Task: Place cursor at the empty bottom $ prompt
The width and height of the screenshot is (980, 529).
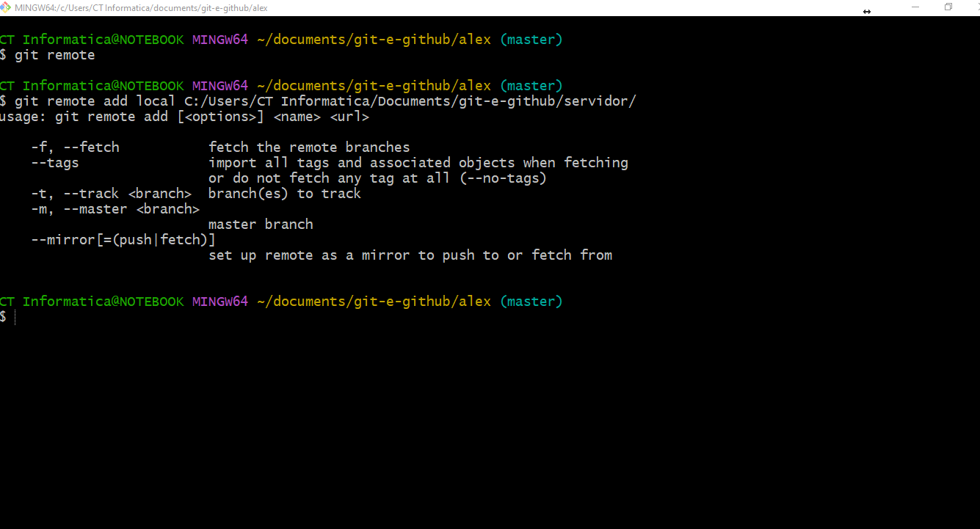Action: 15,317
